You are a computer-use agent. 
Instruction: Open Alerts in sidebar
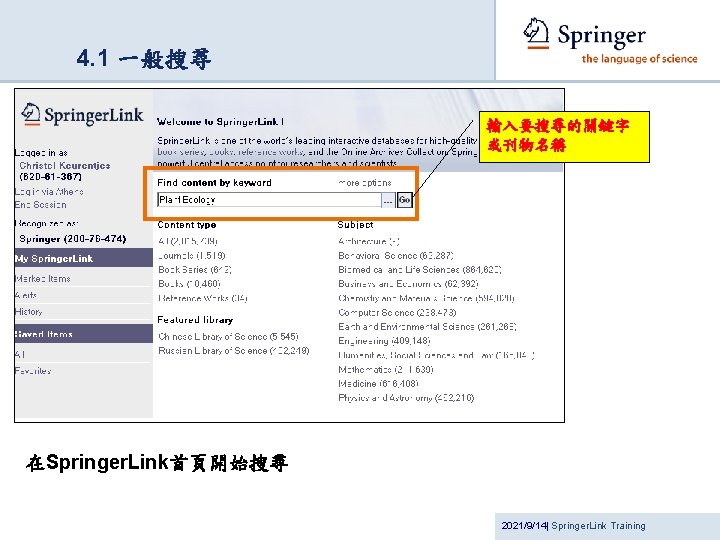(26, 295)
